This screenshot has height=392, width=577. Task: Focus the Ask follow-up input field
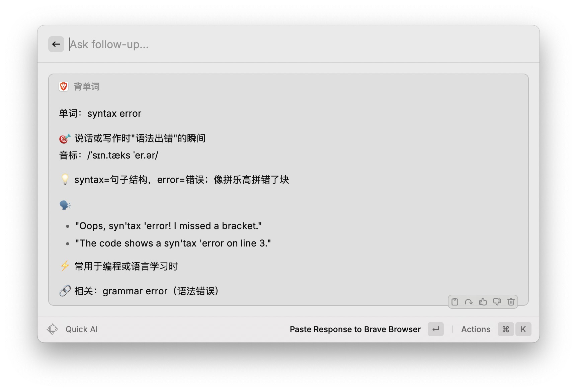point(298,44)
